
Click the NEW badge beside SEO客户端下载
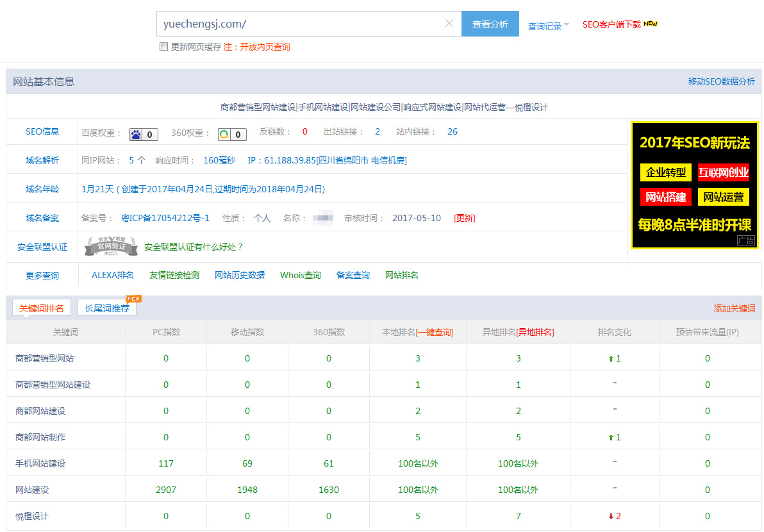click(651, 23)
